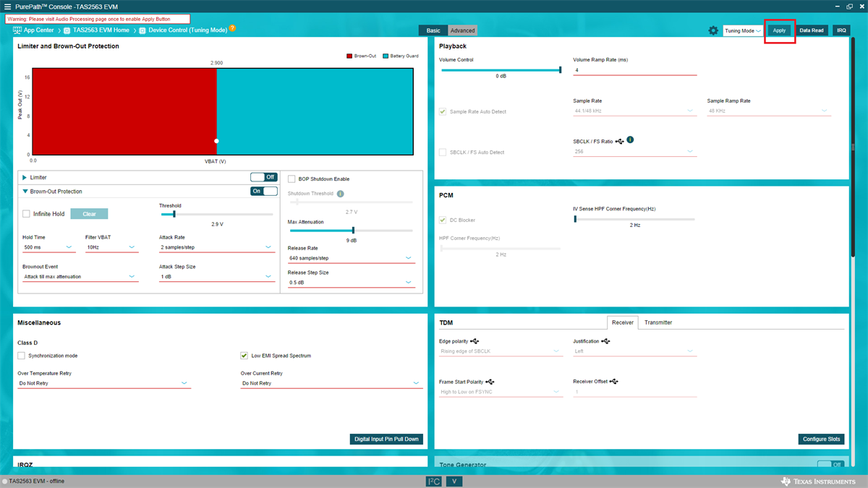Enable the Infinite Hold checkbox
868x488 pixels.
[27, 214]
